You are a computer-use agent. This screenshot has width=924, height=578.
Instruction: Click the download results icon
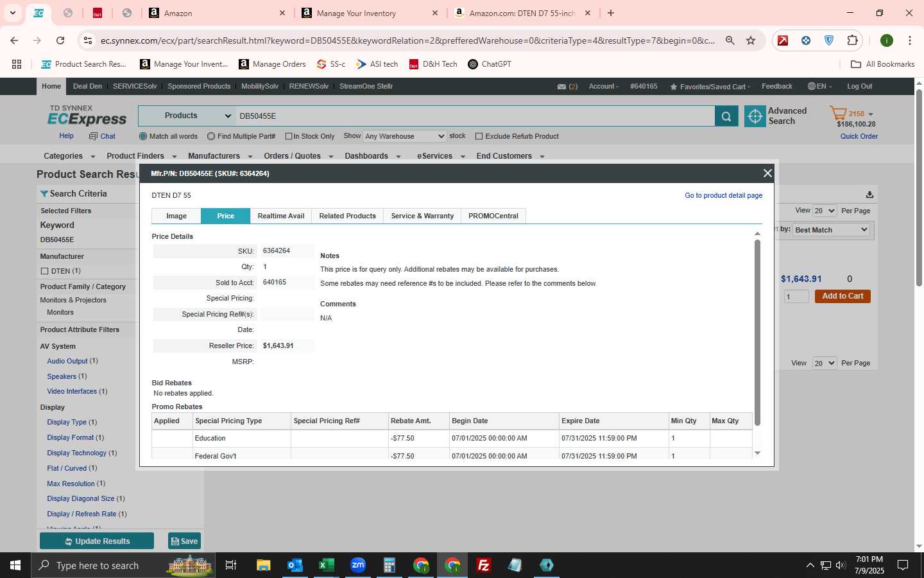tap(869, 195)
